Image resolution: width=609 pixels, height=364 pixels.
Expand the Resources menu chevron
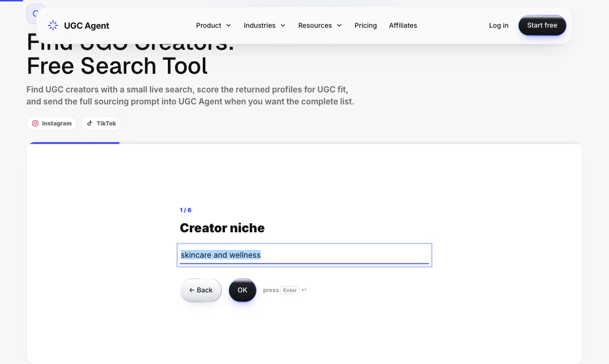339,25
